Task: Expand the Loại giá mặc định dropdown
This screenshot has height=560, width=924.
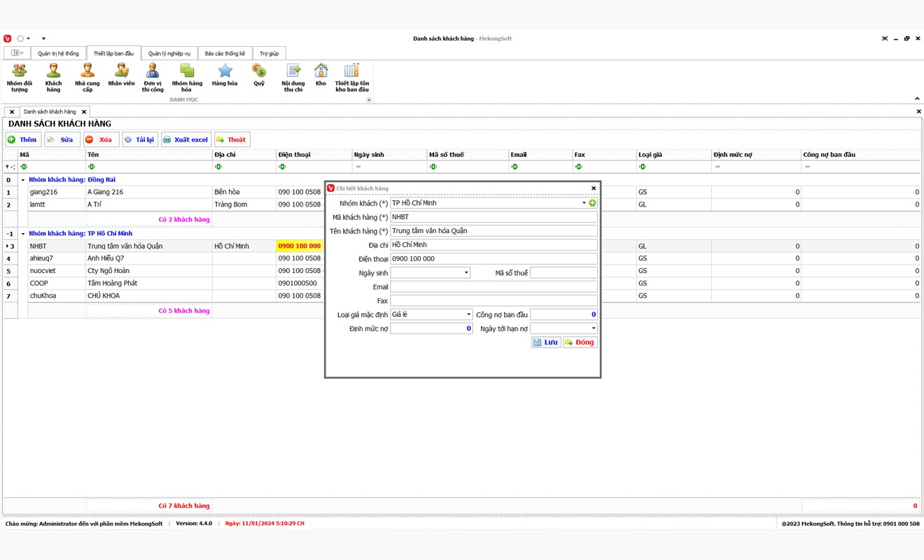Action: pos(469,315)
